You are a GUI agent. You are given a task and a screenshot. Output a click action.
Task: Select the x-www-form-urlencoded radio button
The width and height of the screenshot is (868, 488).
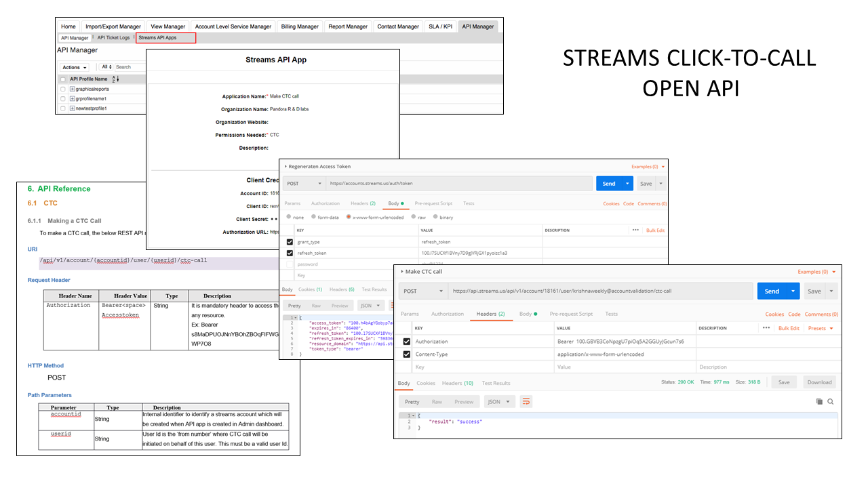349,218
